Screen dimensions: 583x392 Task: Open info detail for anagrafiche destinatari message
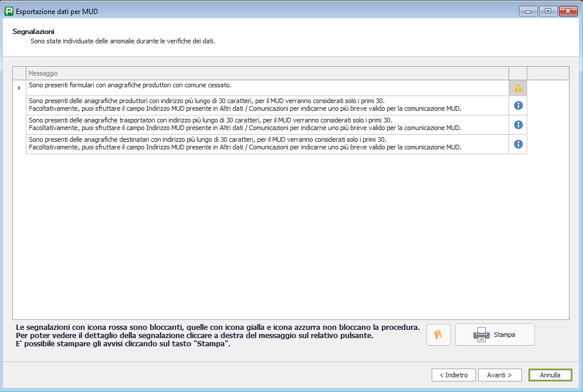[x=518, y=144]
